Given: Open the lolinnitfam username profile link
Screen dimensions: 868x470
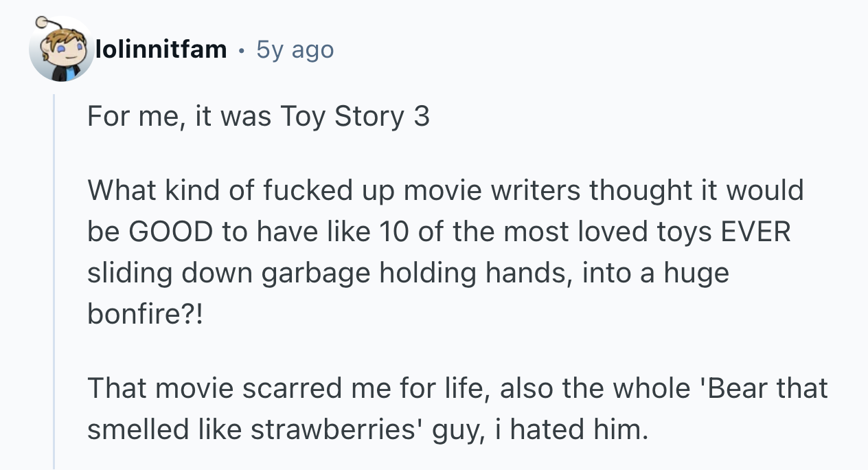Looking at the screenshot, I should (x=161, y=49).
